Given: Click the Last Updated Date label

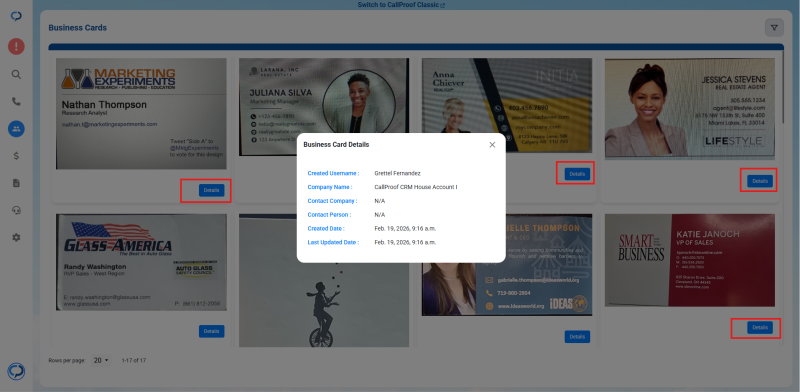Looking at the screenshot, I should [x=333, y=242].
